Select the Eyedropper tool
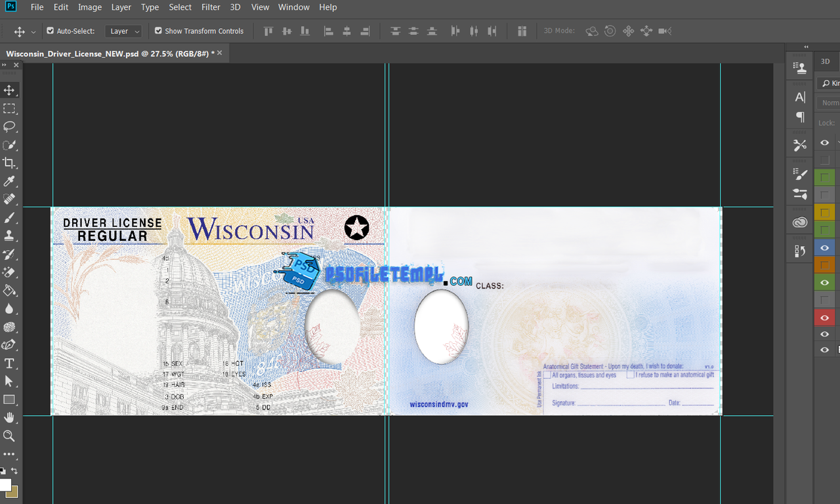840x504 pixels. pos(9,181)
